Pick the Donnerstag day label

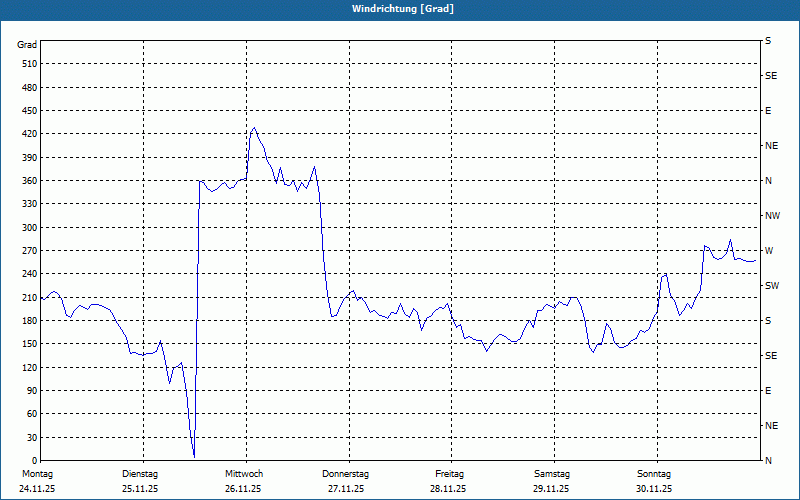[346, 473]
